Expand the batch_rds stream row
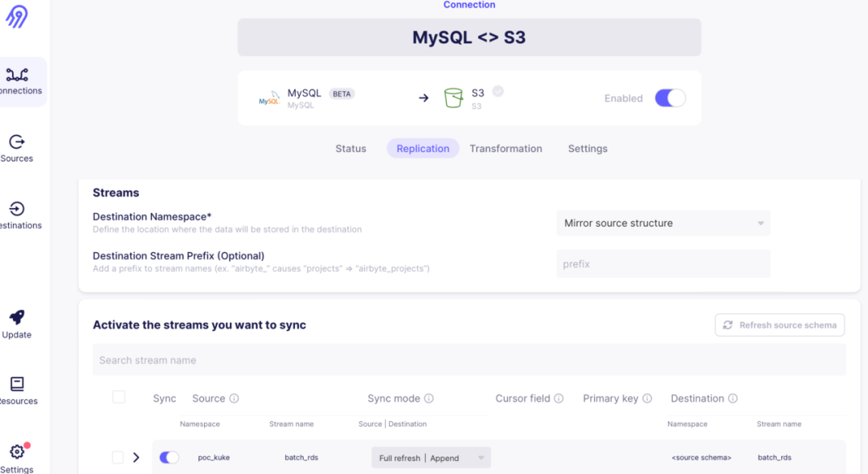 (x=136, y=457)
